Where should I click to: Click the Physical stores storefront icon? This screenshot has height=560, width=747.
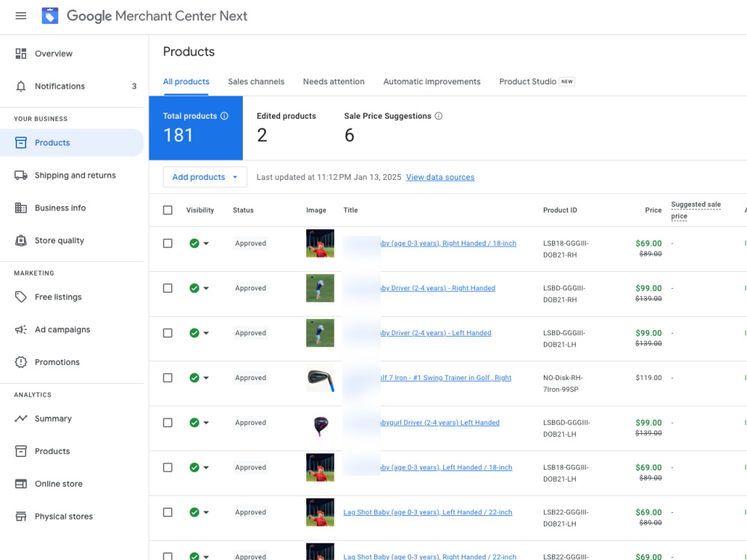[21, 516]
